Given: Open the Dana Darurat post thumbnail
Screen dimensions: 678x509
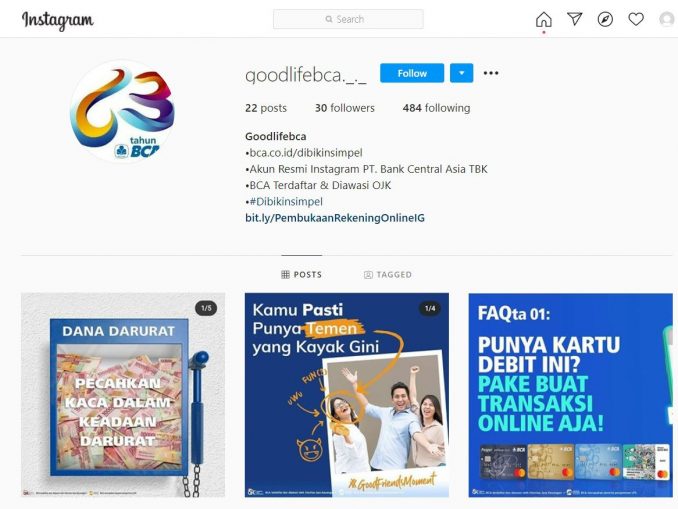Looking at the screenshot, I should (123, 395).
